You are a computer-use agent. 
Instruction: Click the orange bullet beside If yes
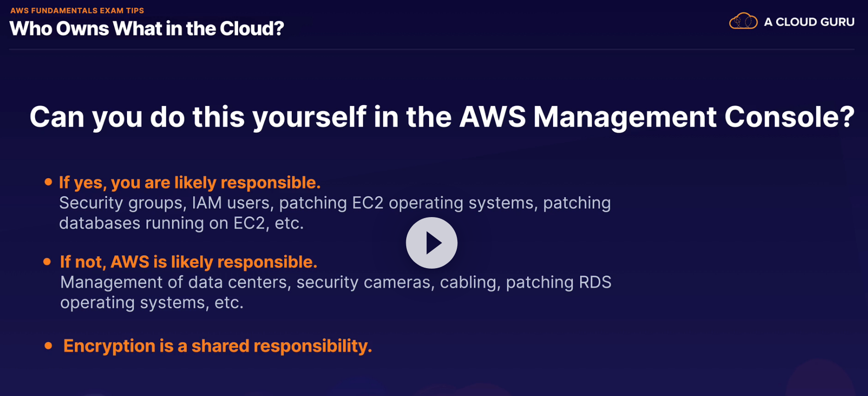(48, 182)
